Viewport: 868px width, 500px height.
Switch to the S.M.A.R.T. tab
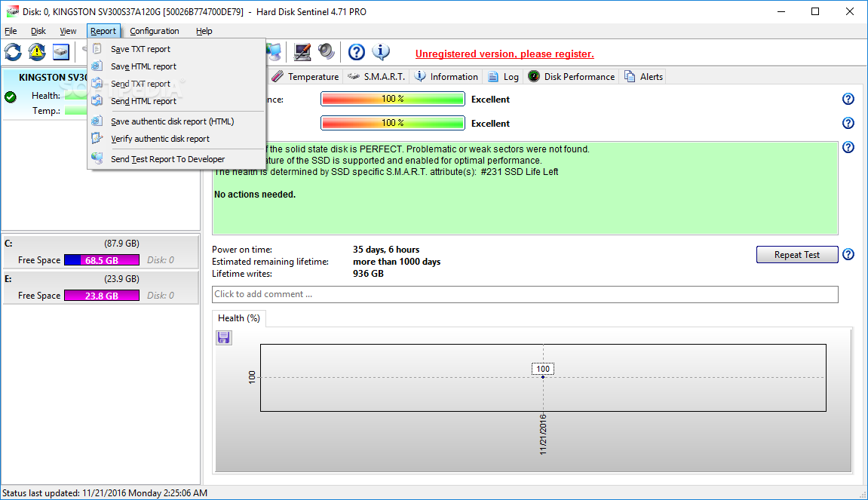pos(376,76)
